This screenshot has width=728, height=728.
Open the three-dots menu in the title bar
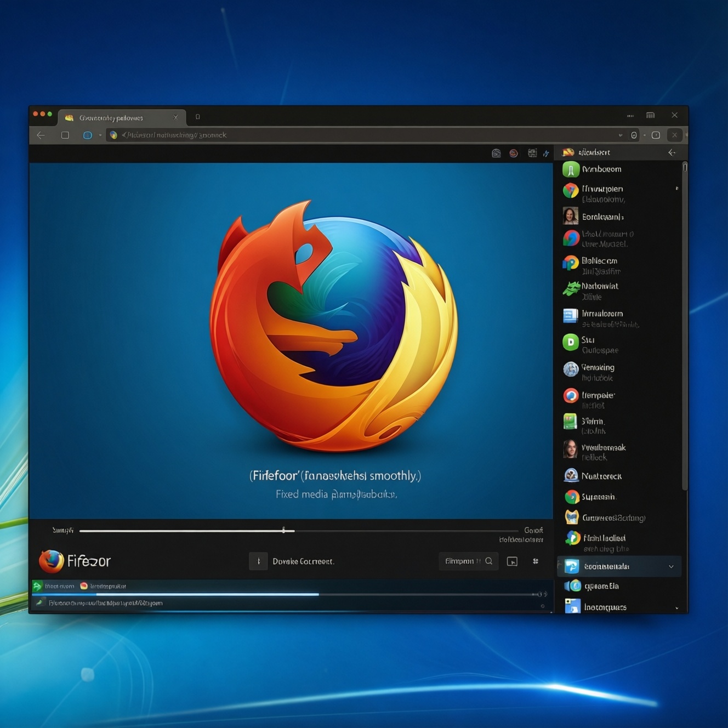630,116
